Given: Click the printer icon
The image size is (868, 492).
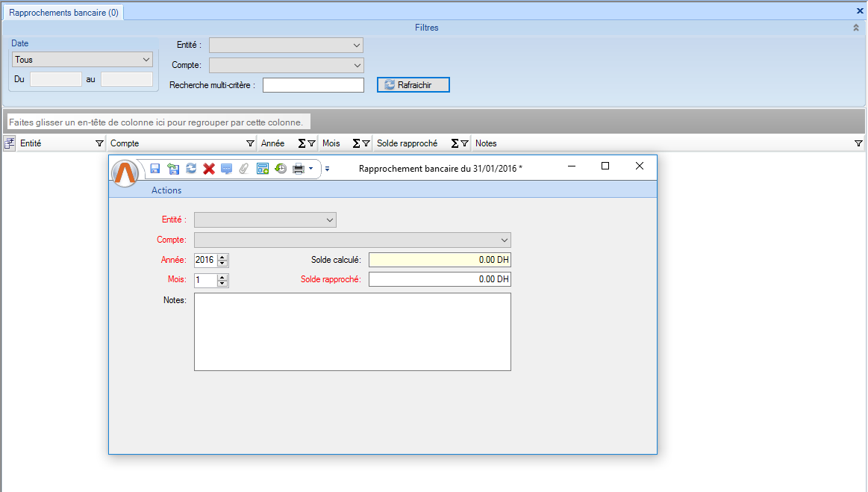Looking at the screenshot, I should [x=299, y=169].
